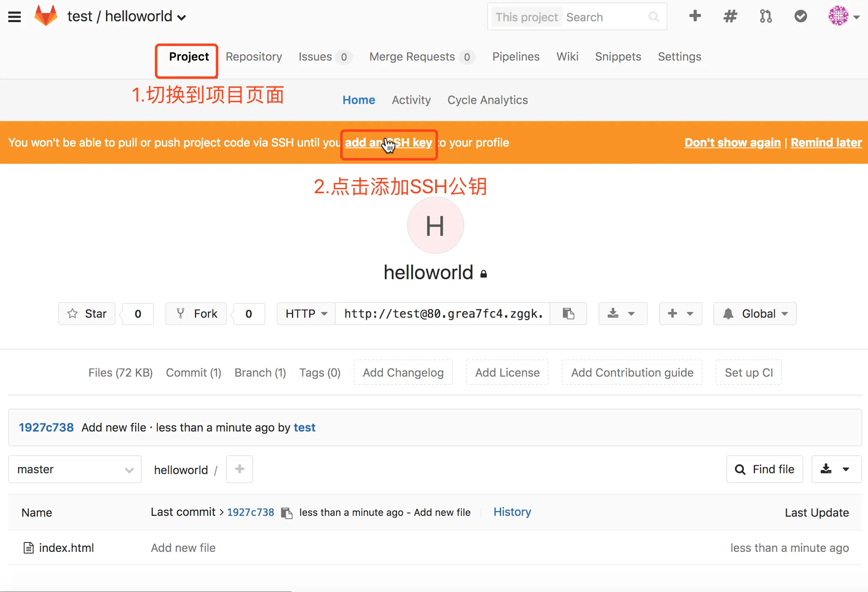Open the master branch selector
This screenshot has width=868, height=592.
coord(75,469)
